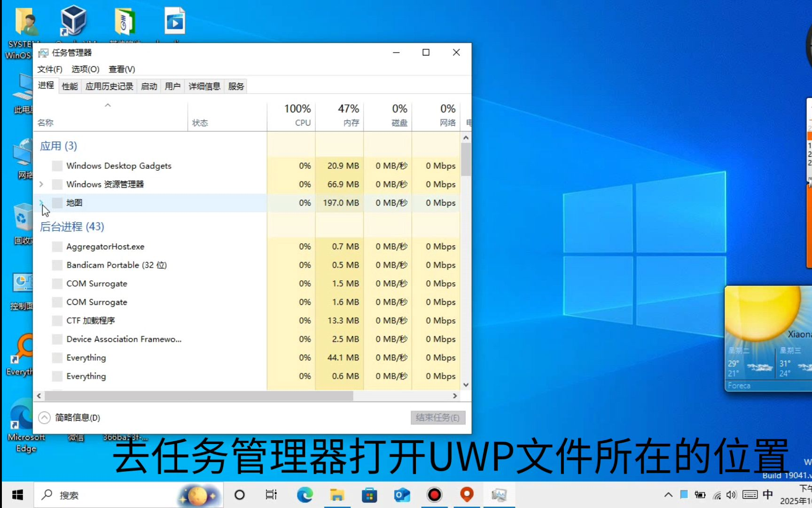Click the Task Manager title bar icon
Image resolution: width=812 pixels, height=508 pixels.
(x=43, y=53)
